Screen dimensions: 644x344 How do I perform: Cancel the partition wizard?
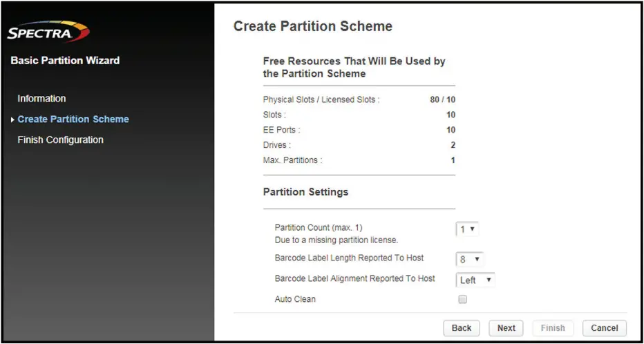604,328
